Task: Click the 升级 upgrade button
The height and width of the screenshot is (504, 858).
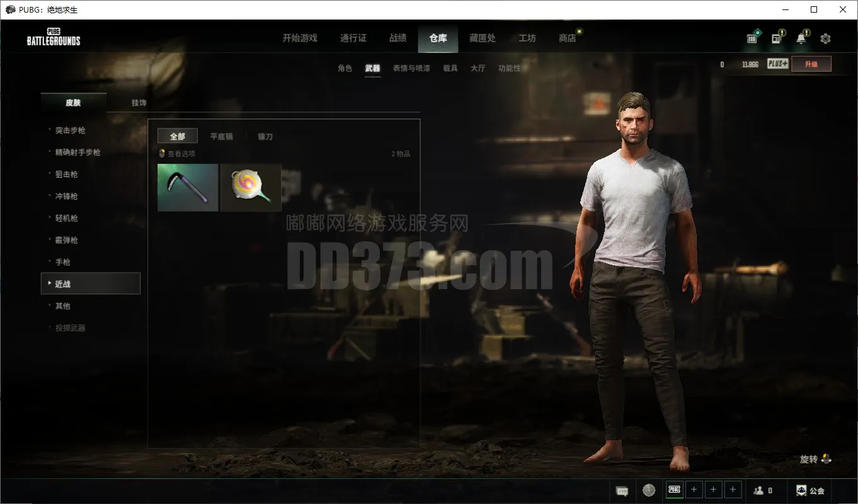Action: pyautogui.click(x=811, y=64)
